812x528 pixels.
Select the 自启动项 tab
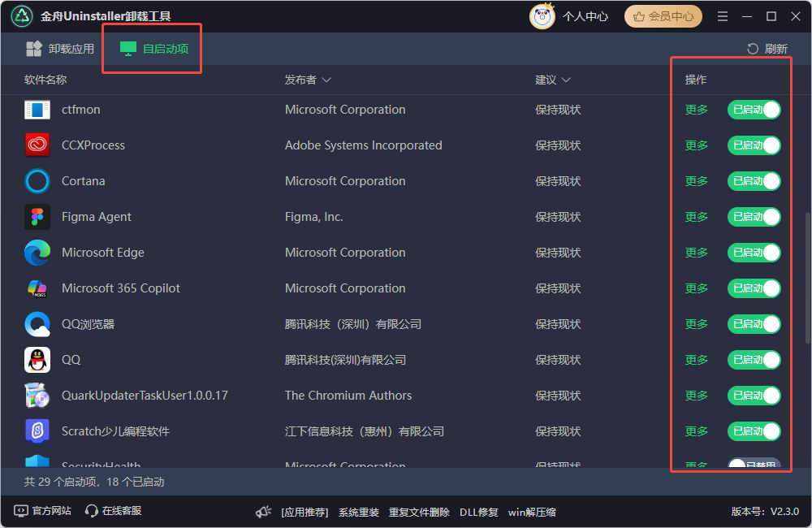[x=154, y=49]
